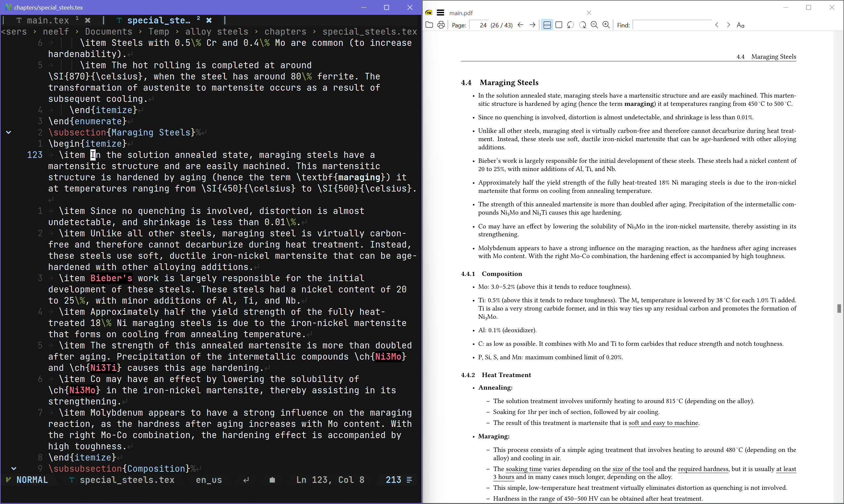The height and width of the screenshot is (504, 844).
Task: Toggle continuous fit-width view mode
Action: click(x=547, y=25)
